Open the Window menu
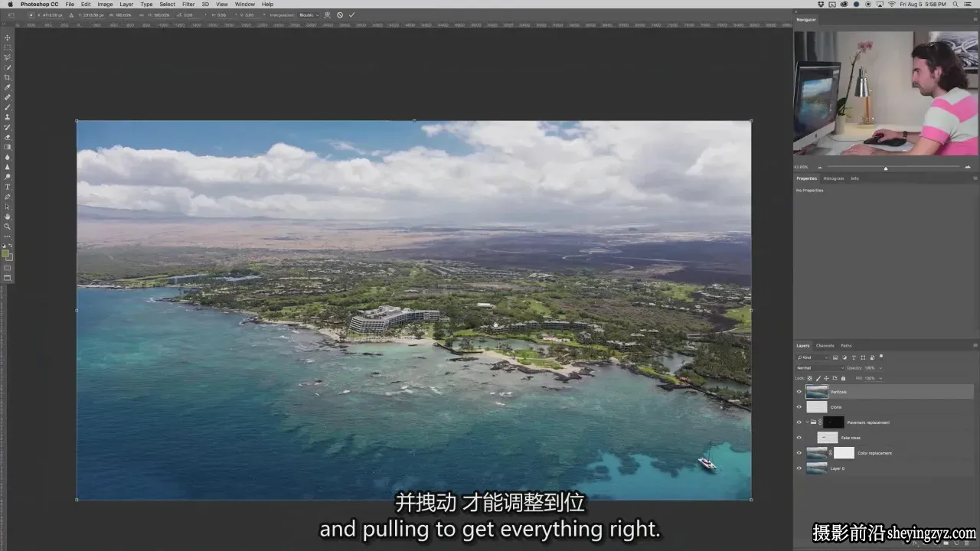Screen dimensions: 980x551 click(x=245, y=4)
